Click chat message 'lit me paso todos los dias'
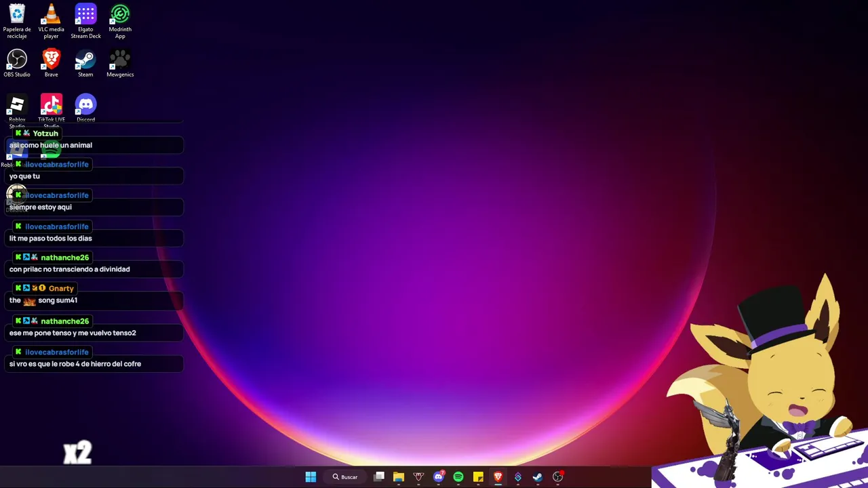 tap(51, 239)
